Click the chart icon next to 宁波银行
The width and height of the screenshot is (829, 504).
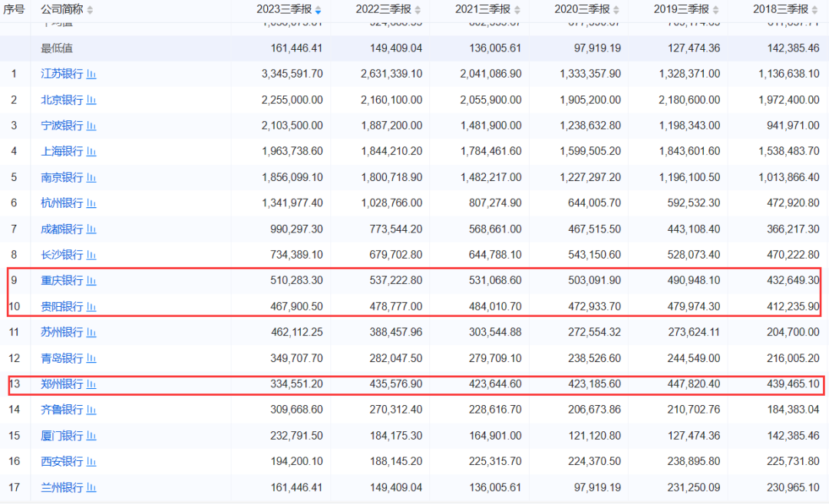[x=91, y=126]
